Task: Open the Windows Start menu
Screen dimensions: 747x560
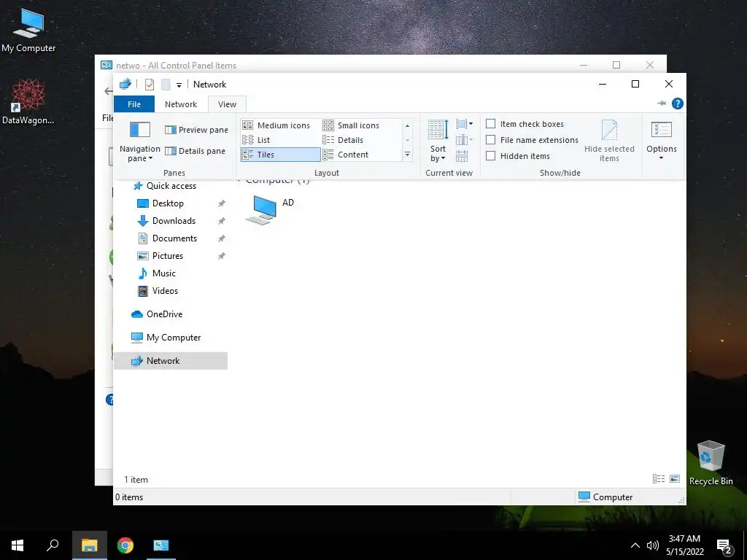Action: pyautogui.click(x=18, y=545)
